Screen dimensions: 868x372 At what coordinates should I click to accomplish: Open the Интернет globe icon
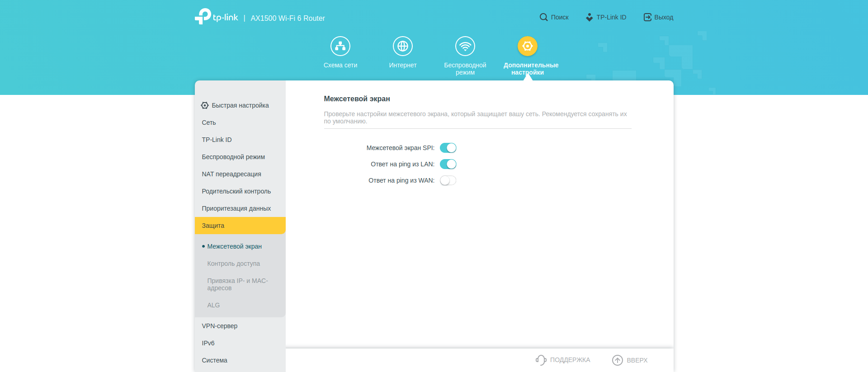click(402, 46)
